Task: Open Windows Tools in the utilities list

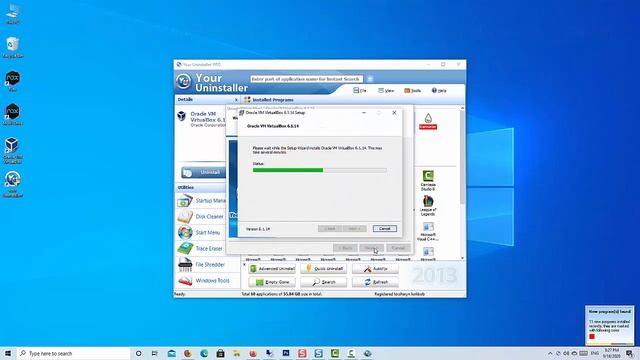Action: point(204,281)
